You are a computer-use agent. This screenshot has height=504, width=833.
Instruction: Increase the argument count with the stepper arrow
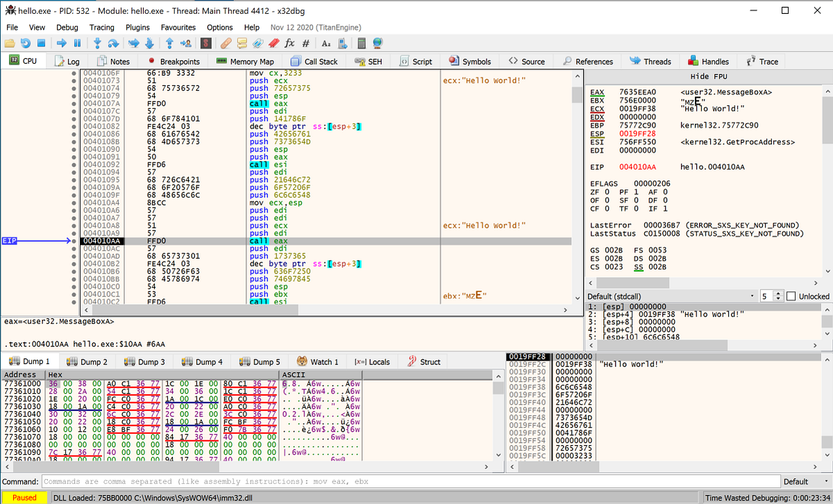778,292
